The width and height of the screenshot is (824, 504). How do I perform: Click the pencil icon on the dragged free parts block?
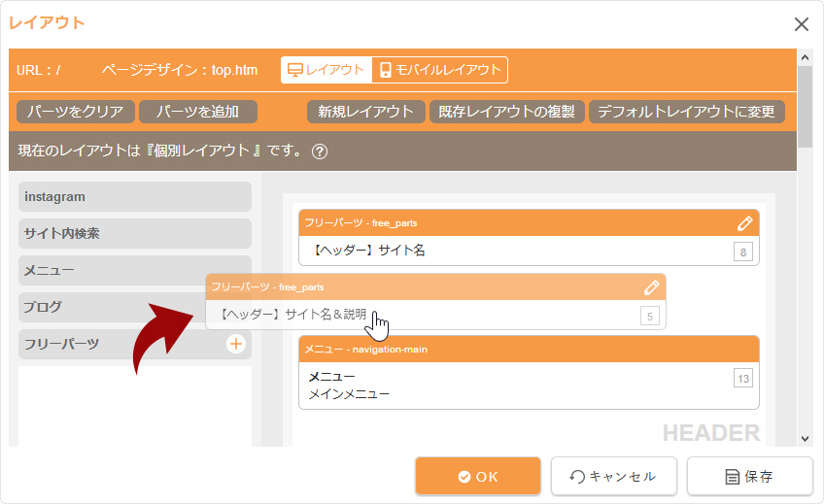coord(652,287)
